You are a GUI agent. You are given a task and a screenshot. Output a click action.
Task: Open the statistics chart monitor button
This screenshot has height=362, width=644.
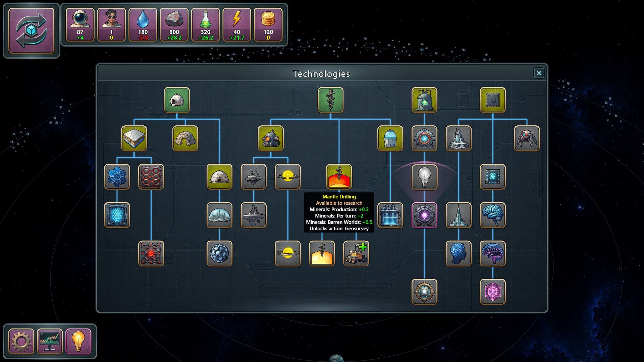click(x=50, y=342)
